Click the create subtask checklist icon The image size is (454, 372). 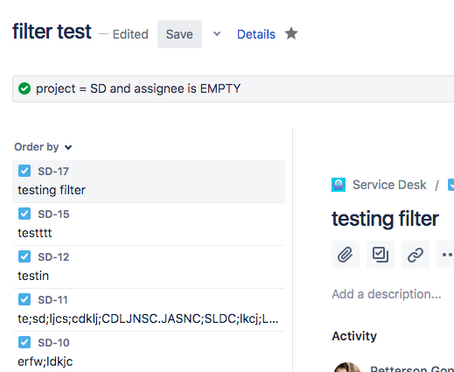(x=380, y=255)
